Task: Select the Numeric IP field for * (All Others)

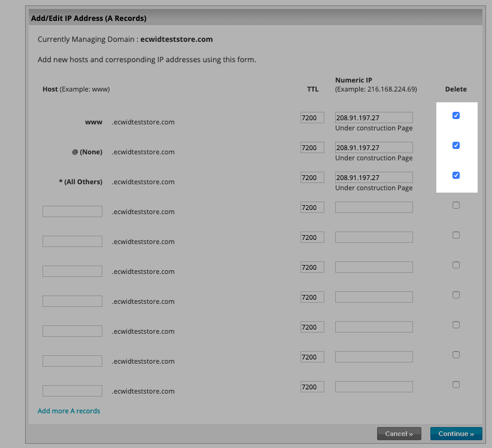Action: (373, 177)
